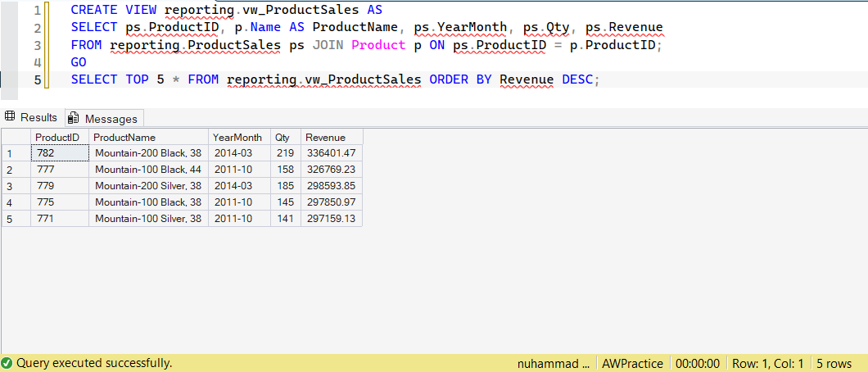Click the Revenue value 326769.23
This screenshot has height=372, width=868.
pyautogui.click(x=332, y=169)
